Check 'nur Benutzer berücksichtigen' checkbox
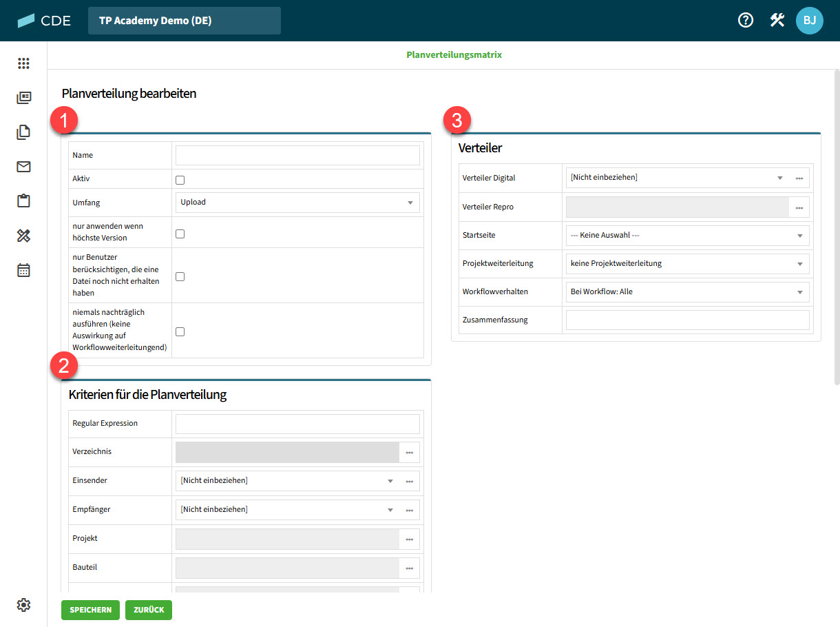Viewport: 840px width, 627px height. [x=180, y=276]
